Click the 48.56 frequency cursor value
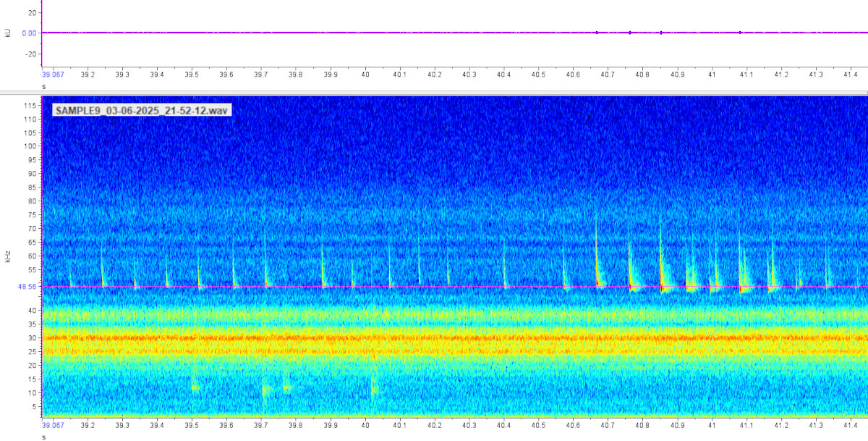Image resolution: width=868 pixels, height=441 pixels. coord(26,287)
